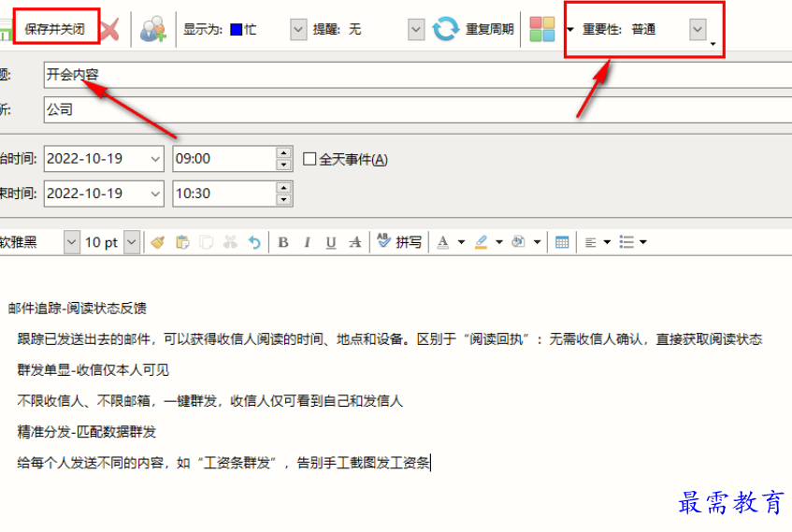Viewport: 792px width, 532px height.
Task: Click the red X delete icon
Action: 110,29
